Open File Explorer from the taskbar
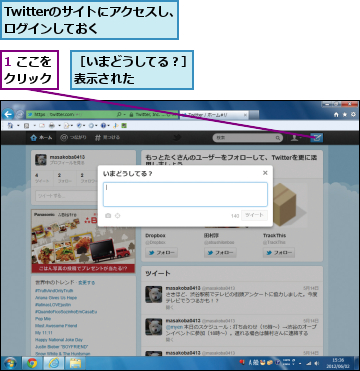 click(x=75, y=363)
